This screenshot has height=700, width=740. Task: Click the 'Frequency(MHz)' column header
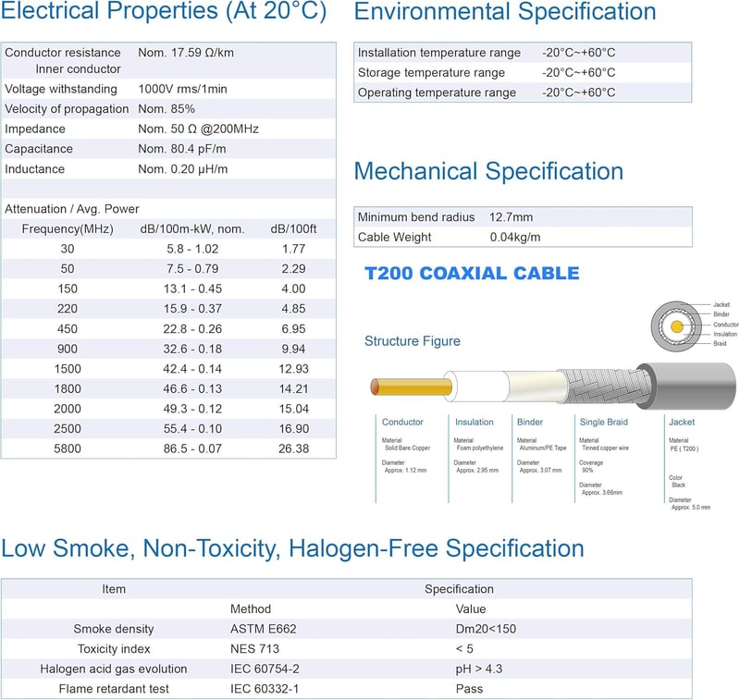[68, 228]
